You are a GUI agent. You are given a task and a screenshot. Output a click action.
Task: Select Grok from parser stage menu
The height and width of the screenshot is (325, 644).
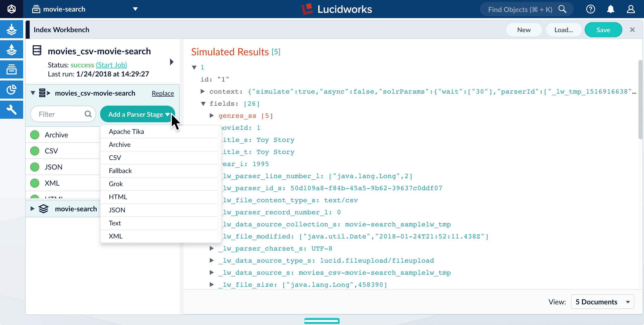click(159, 184)
